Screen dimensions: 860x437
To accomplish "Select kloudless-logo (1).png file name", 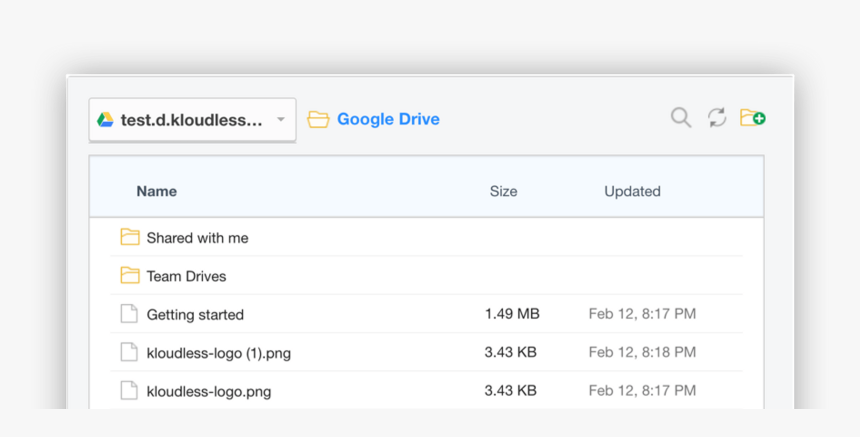I will [x=219, y=353].
